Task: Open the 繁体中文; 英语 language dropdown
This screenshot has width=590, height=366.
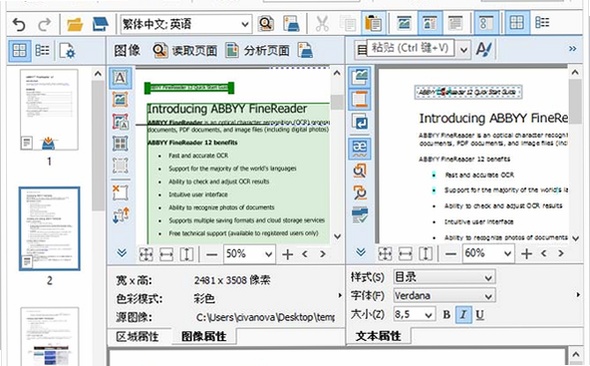Action: coord(186,24)
